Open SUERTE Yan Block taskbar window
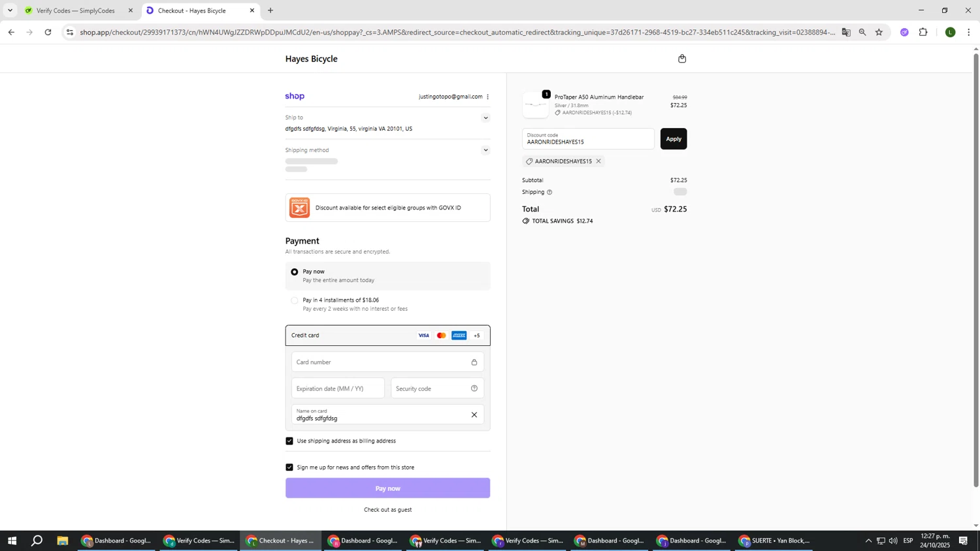Screen dimensions: 980x551 (x=776, y=541)
